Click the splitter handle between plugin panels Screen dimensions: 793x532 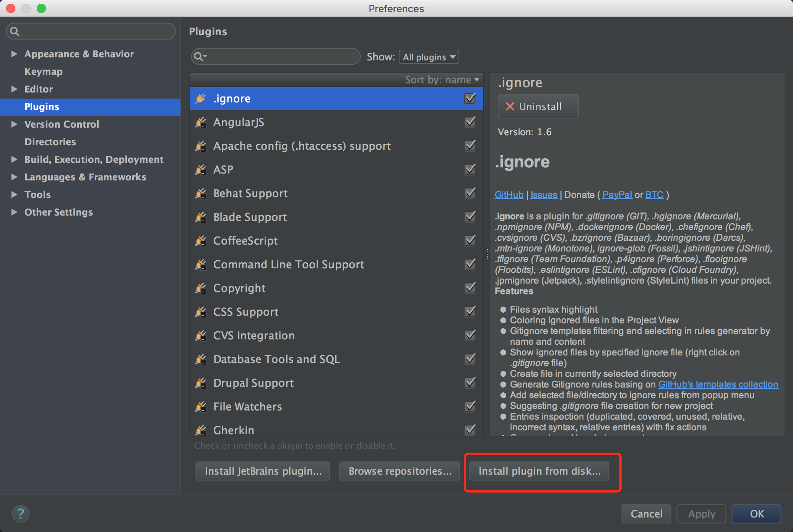(x=486, y=254)
